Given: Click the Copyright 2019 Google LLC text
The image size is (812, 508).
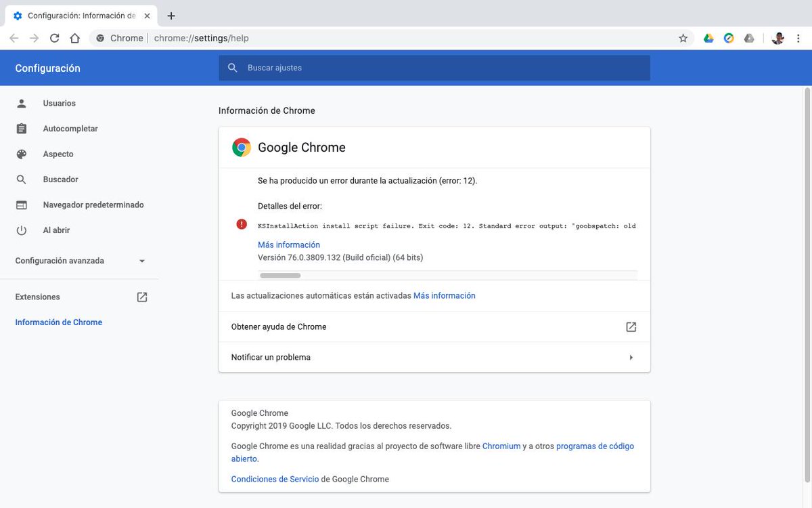Looking at the screenshot, I should [341, 426].
